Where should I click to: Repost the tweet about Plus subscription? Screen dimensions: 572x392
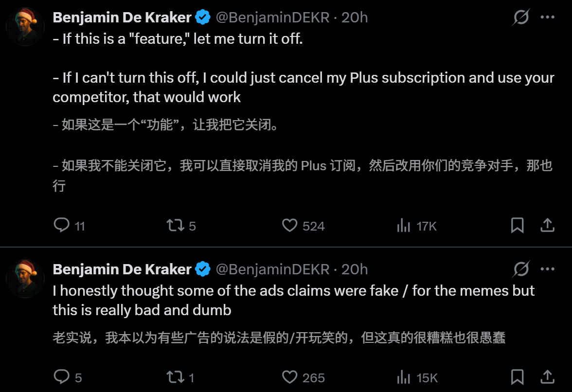pos(175,226)
